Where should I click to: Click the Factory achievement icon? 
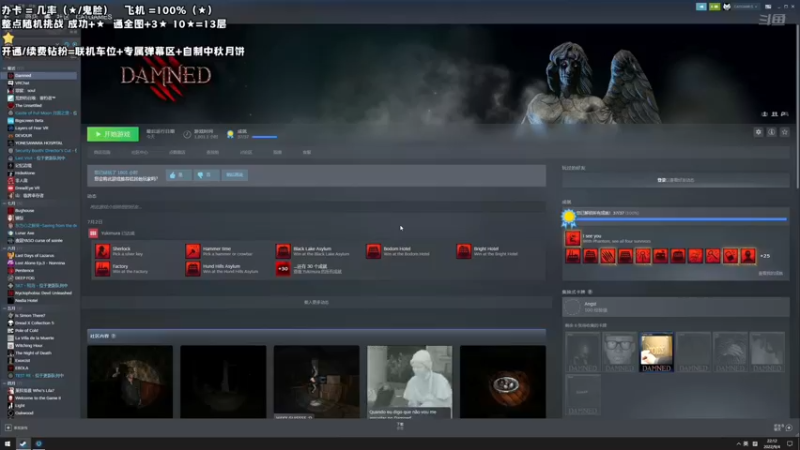[x=103, y=268]
